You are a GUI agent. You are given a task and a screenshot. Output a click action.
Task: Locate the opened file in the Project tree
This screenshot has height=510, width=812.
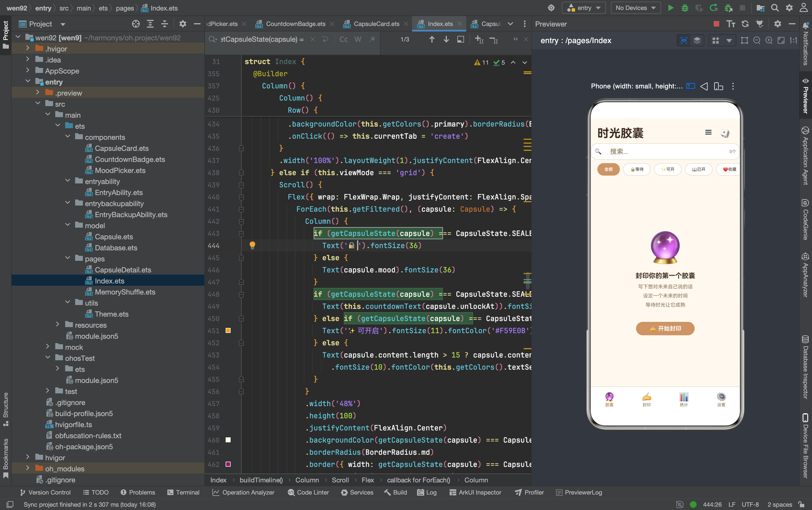click(136, 24)
